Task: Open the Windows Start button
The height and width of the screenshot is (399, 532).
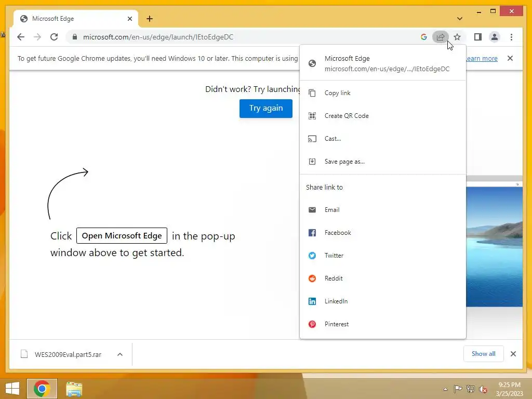Action: pos(12,389)
